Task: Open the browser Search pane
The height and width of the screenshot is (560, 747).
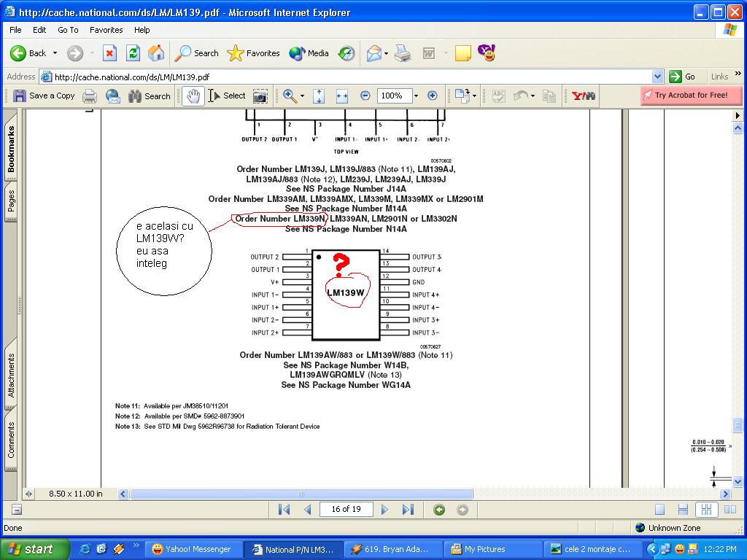Action: pyautogui.click(x=196, y=52)
